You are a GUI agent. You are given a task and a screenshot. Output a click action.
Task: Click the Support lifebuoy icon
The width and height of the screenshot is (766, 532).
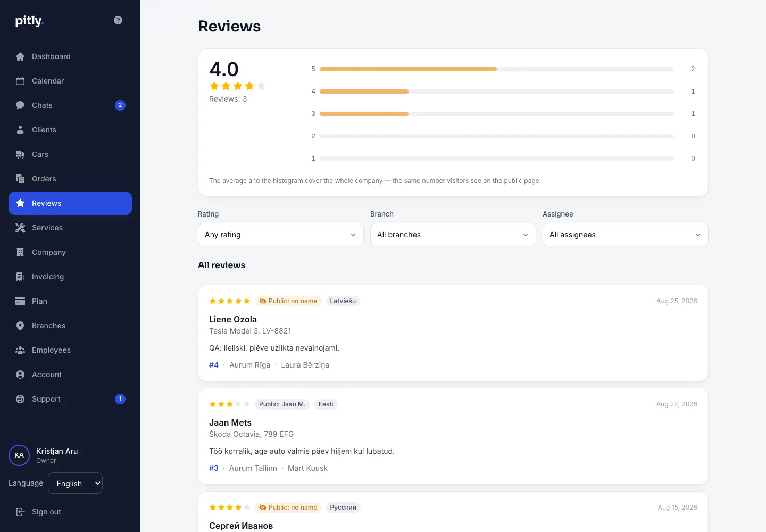pos(20,399)
